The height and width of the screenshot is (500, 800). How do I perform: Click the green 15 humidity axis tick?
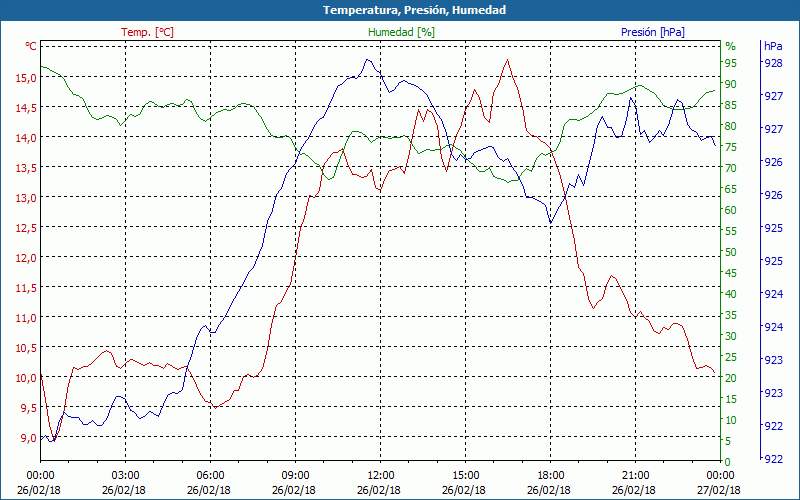(x=731, y=399)
